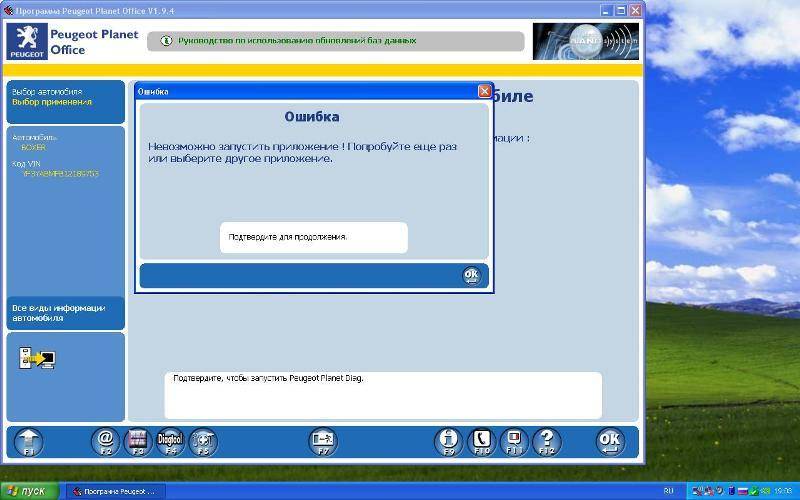Select the F11 monitor icon
The image size is (800, 500).
coord(514,440)
